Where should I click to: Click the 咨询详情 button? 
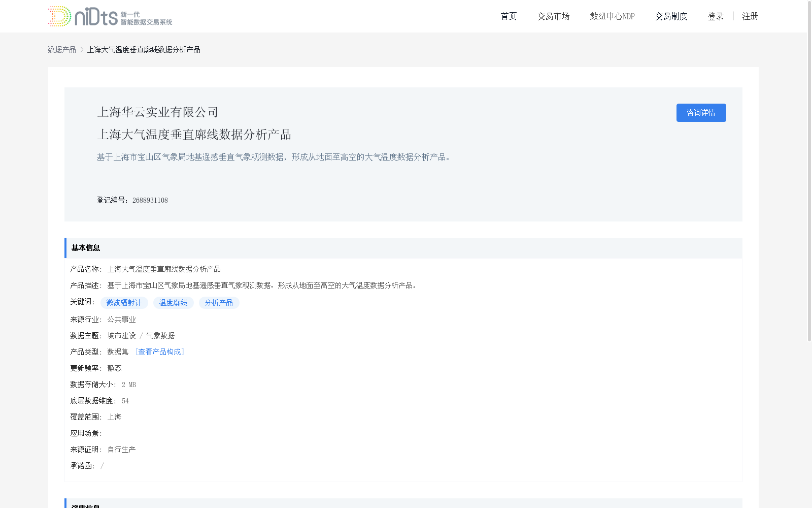tap(701, 113)
